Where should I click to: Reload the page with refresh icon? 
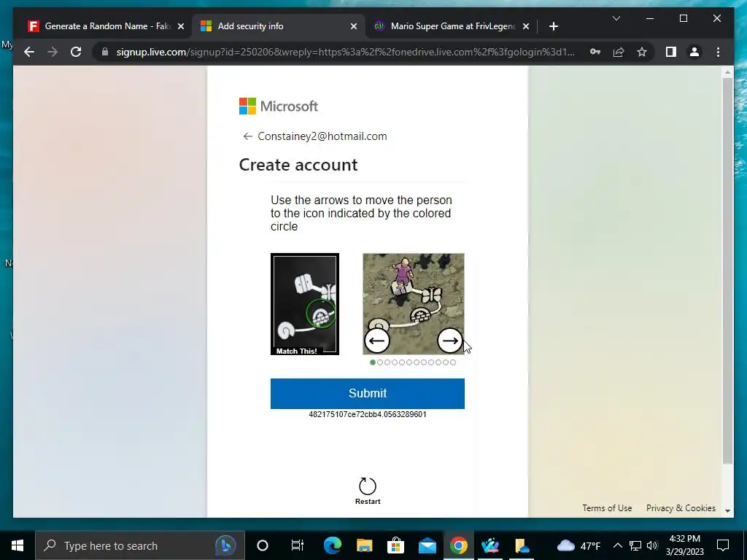click(76, 52)
